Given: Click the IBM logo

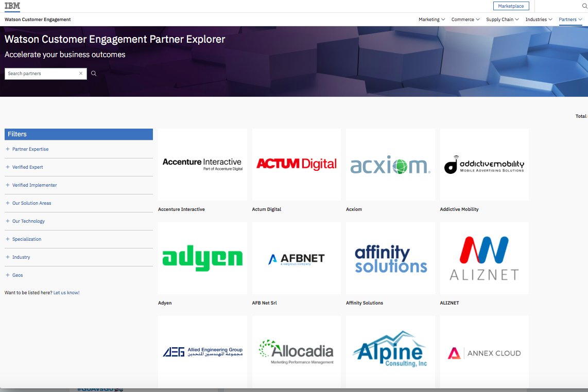Looking at the screenshot, I should (11, 6).
